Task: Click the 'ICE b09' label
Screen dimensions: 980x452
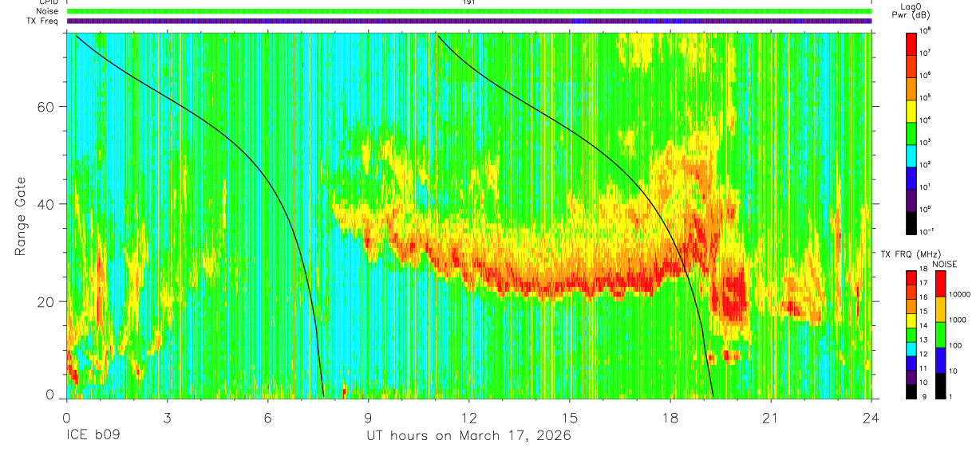Action: 93,436
